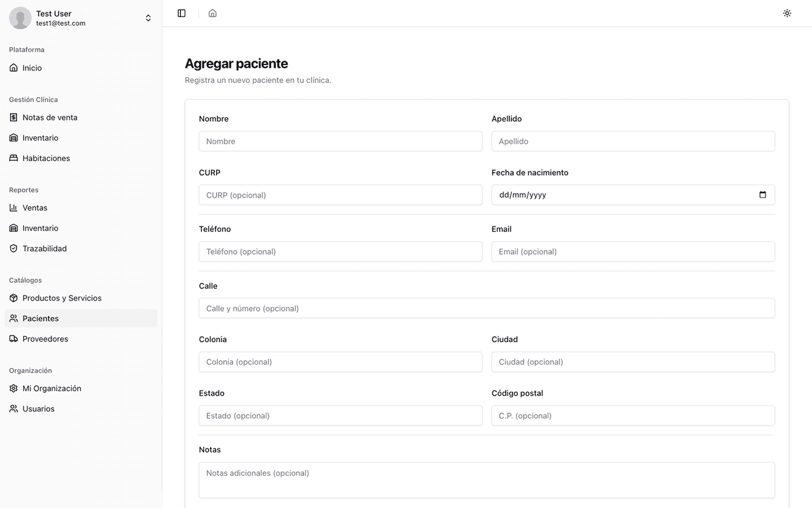This screenshot has width=812, height=508.
Task: Click the home breadcrumb icon
Action: [x=213, y=13]
